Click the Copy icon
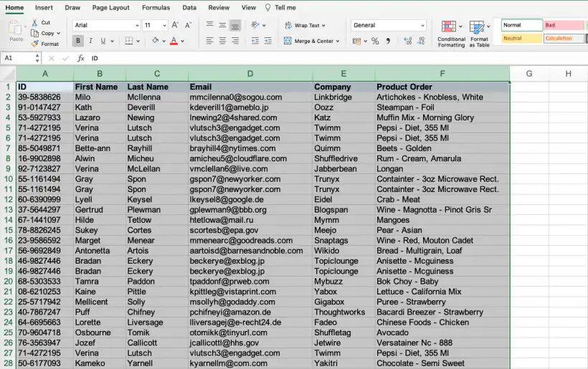This screenshot has width=588, height=369. 34,33
